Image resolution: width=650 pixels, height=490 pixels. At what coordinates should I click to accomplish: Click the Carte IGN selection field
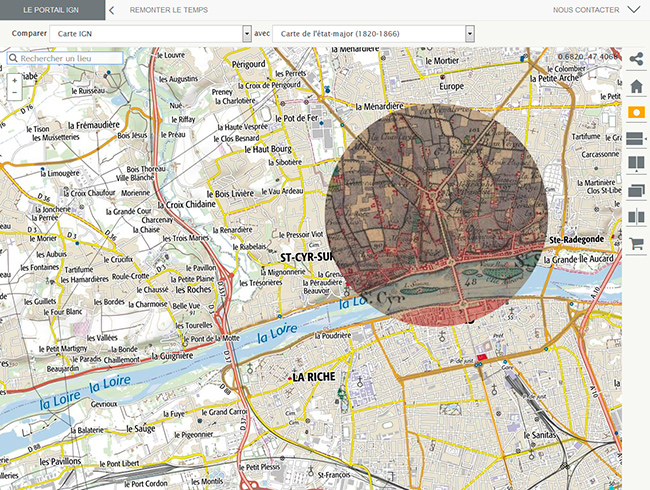[150, 34]
